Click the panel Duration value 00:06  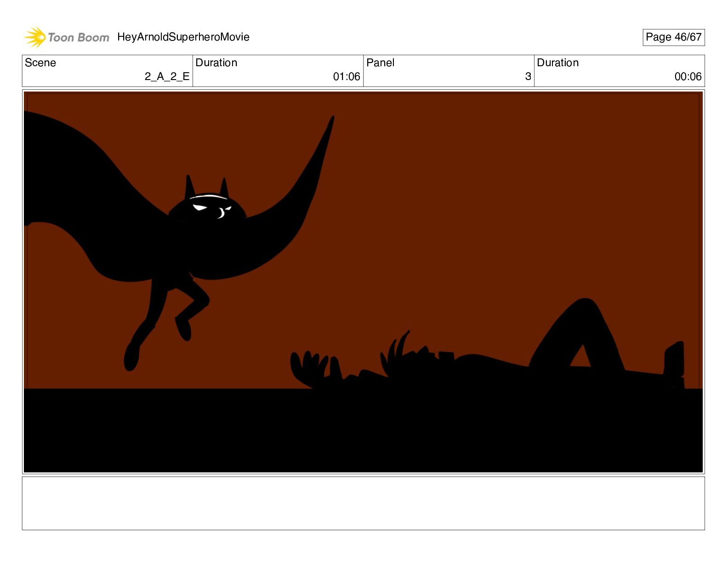[688, 77]
